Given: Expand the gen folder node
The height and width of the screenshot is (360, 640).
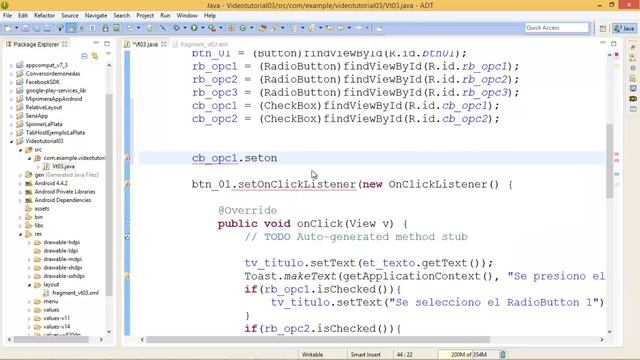Looking at the screenshot, I should click(x=20, y=175).
